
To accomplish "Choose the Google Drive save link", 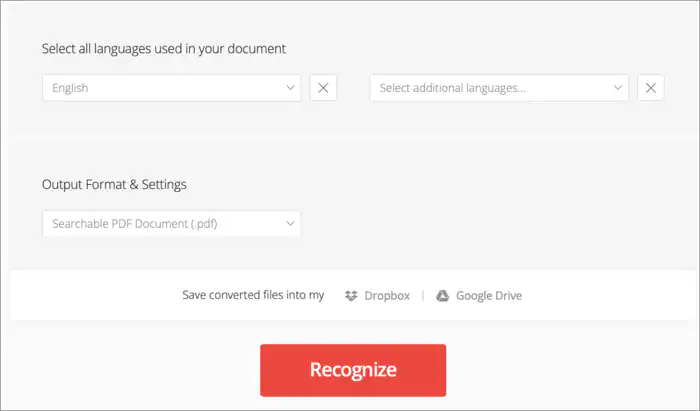I will [488, 296].
